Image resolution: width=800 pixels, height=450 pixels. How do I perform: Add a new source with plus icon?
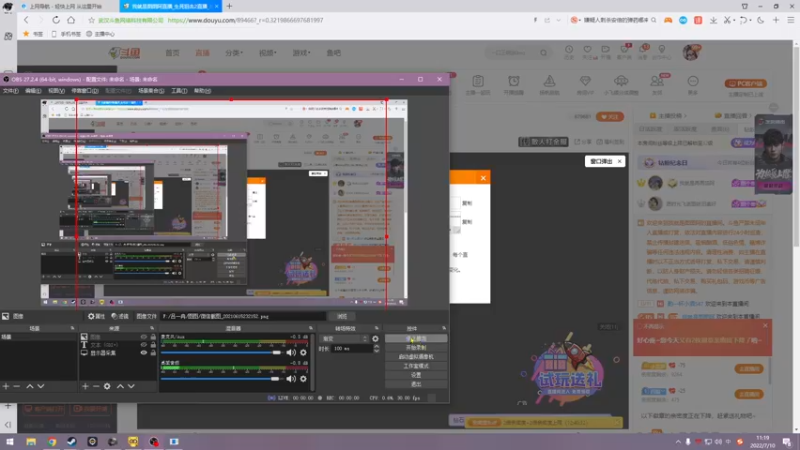[x=85, y=386]
